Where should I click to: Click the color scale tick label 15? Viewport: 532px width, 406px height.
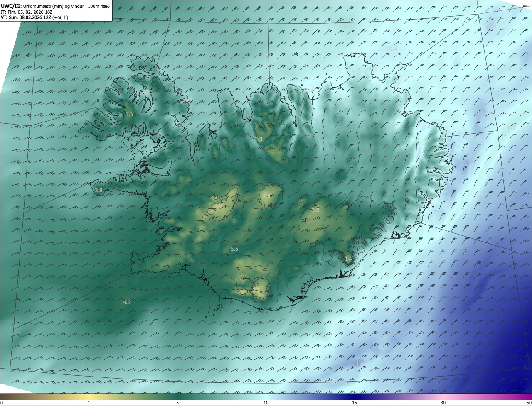(355, 403)
